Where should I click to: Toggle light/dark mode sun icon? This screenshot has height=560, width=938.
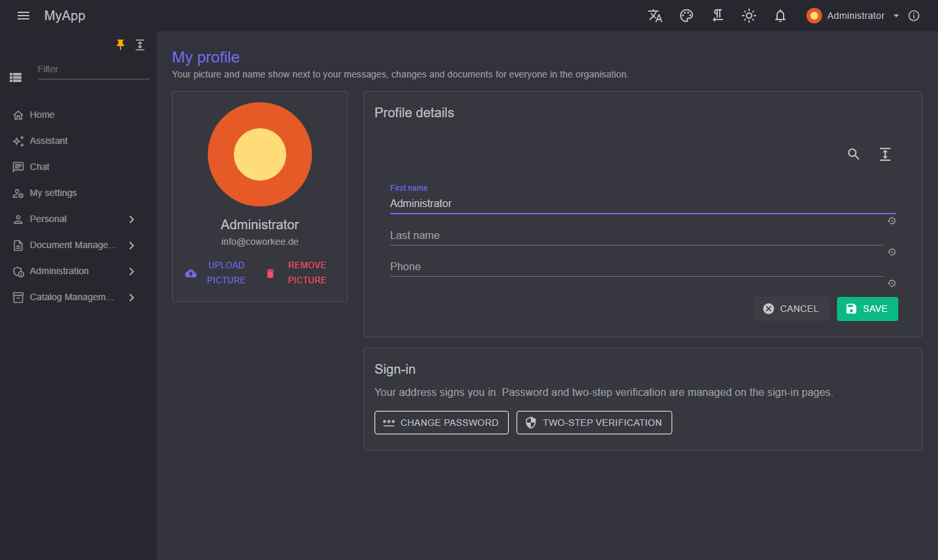pos(749,16)
